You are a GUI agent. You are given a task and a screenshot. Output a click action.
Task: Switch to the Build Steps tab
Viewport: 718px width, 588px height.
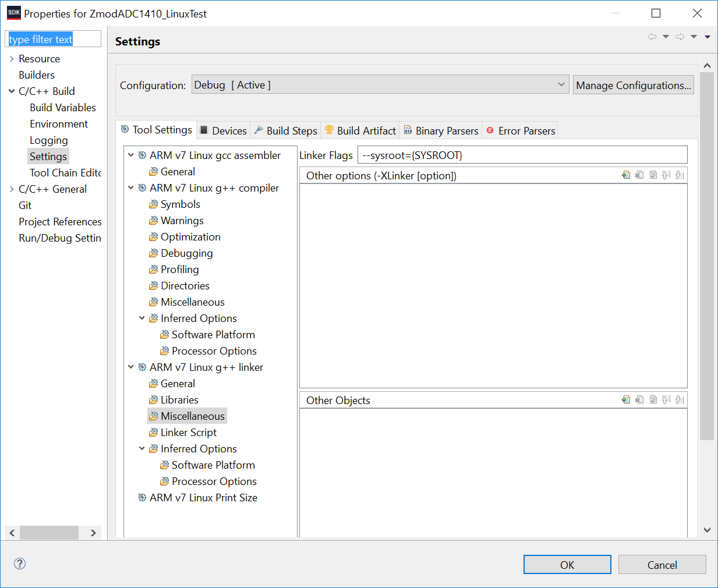point(286,130)
